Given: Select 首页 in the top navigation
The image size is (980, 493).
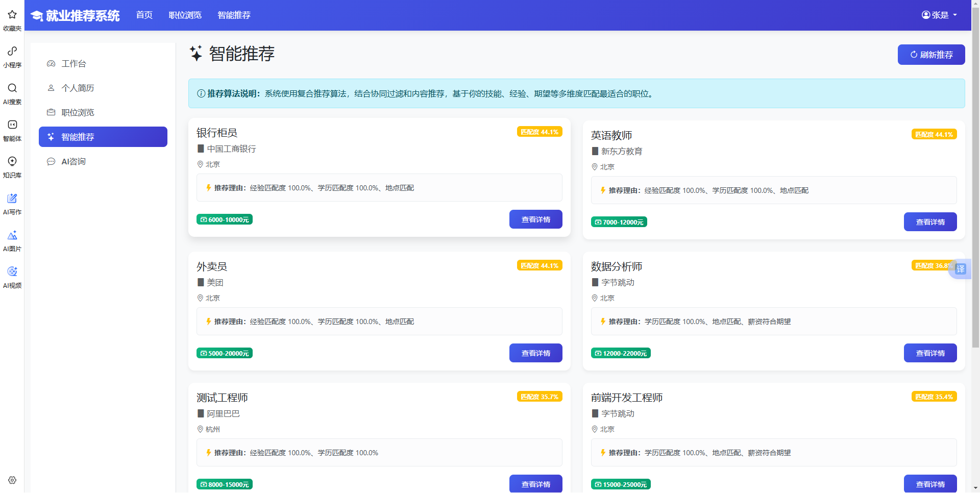Looking at the screenshot, I should [144, 15].
